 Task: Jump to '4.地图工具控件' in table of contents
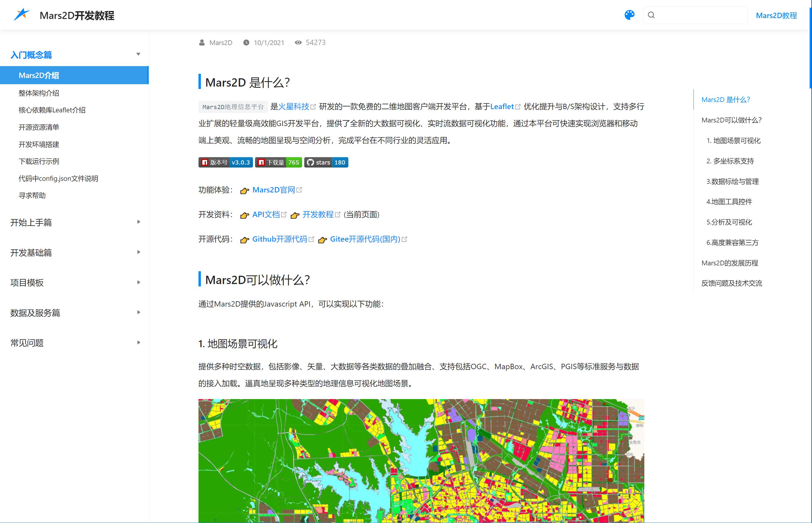pyautogui.click(x=729, y=202)
